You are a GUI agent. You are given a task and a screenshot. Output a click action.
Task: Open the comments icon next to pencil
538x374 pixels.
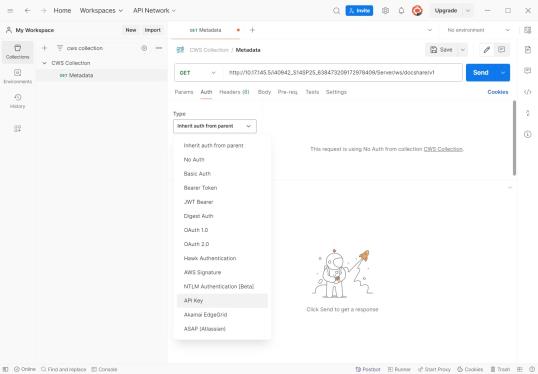pos(501,50)
